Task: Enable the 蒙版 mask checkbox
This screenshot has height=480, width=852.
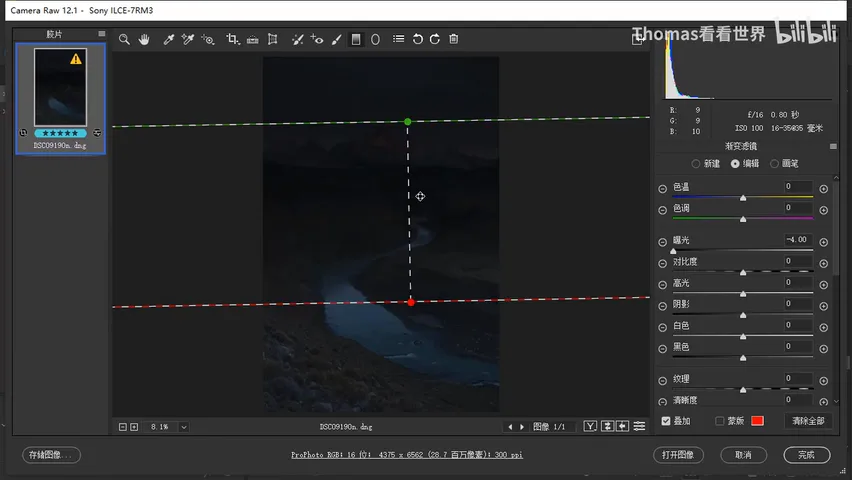Action: pyautogui.click(x=720, y=421)
